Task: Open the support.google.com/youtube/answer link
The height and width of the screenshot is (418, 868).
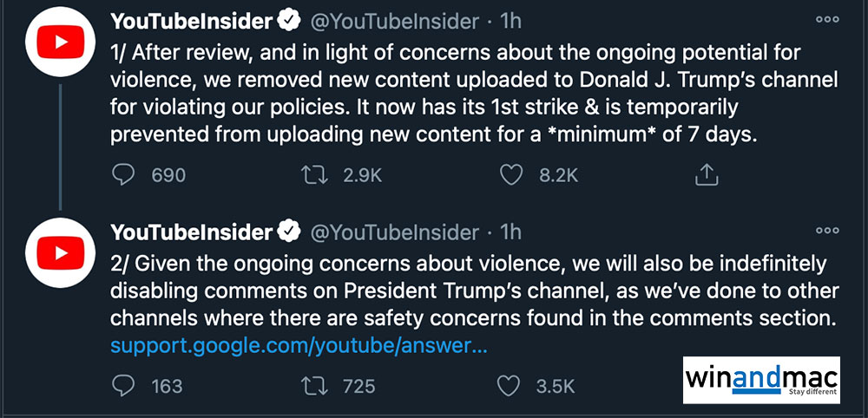Action: [x=299, y=347]
